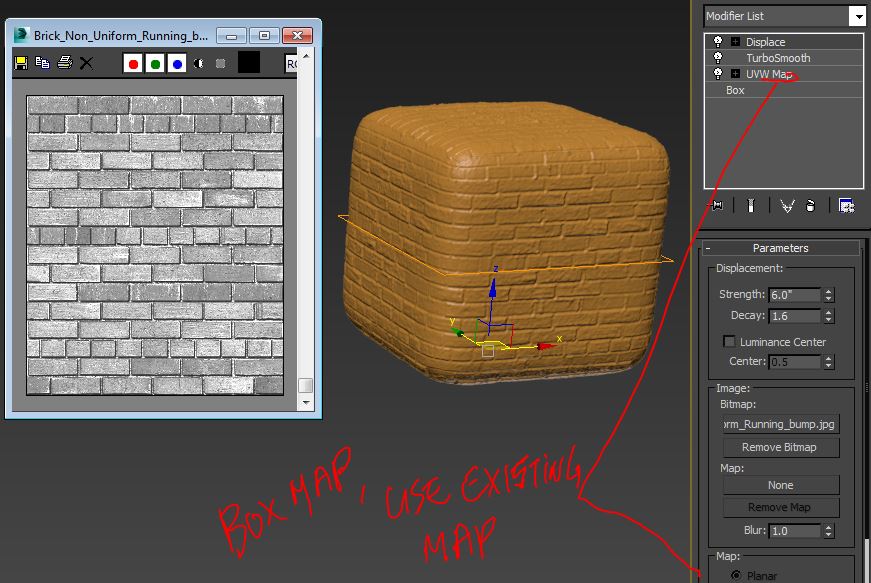Select the Planar map radio button
Viewport: 871px width, 583px height.
pos(736,576)
